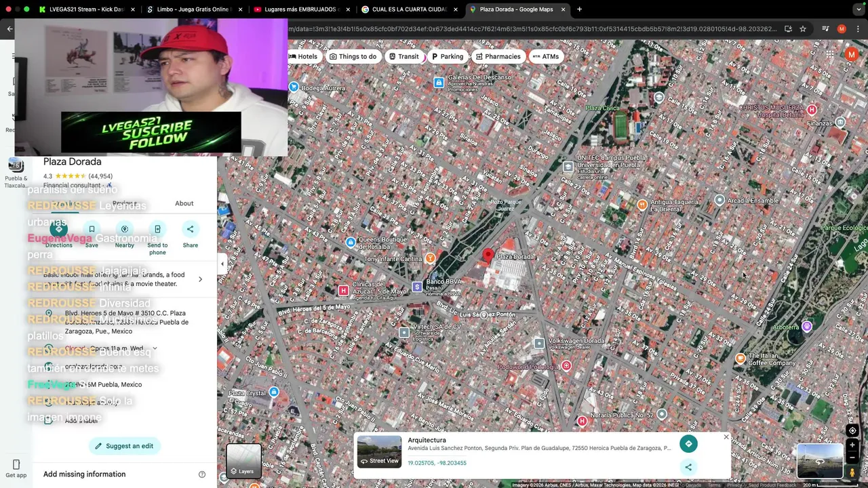Close the Arquitectura info card

coord(726,437)
